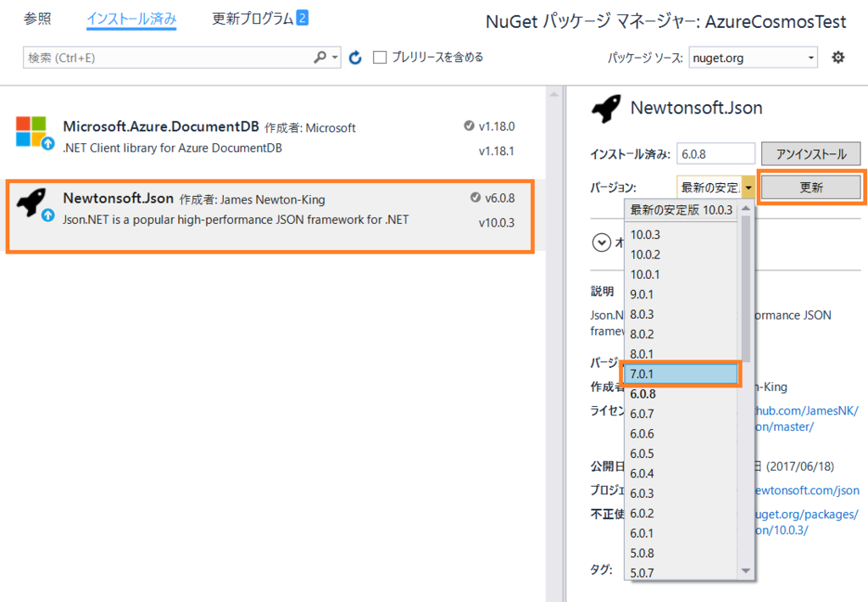Screen dimensions: 868x602
Task: Click installed checkmark icon next to v1.18.0
Action: (x=469, y=125)
